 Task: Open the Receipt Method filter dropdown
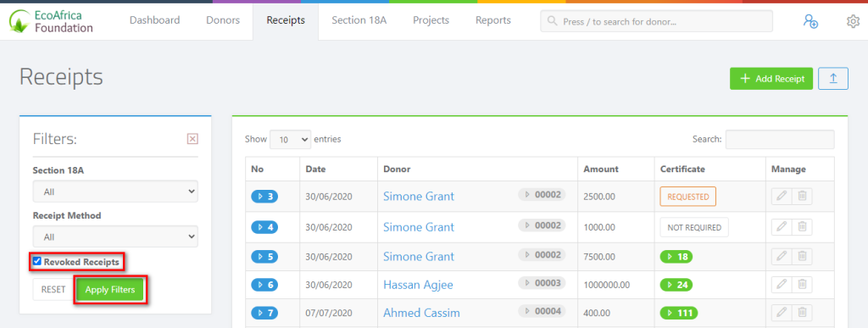pos(115,236)
